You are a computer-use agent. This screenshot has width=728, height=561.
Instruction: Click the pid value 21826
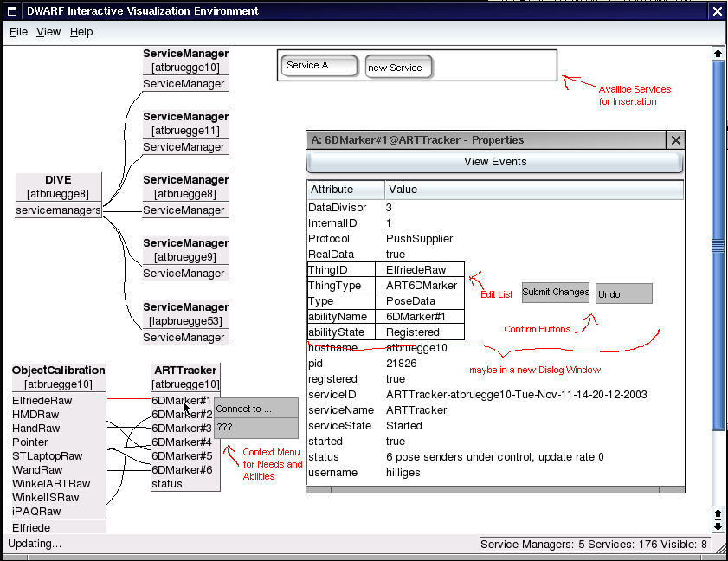point(401,364)
